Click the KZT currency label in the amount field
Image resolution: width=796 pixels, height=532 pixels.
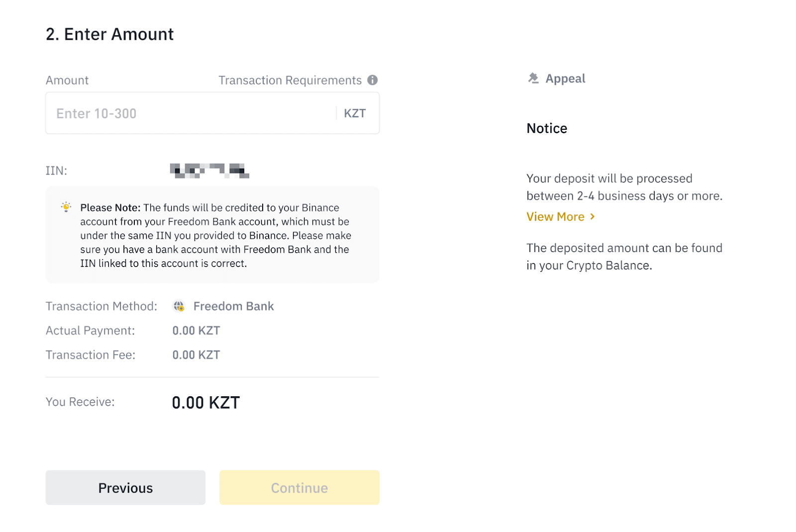point(355,113)
